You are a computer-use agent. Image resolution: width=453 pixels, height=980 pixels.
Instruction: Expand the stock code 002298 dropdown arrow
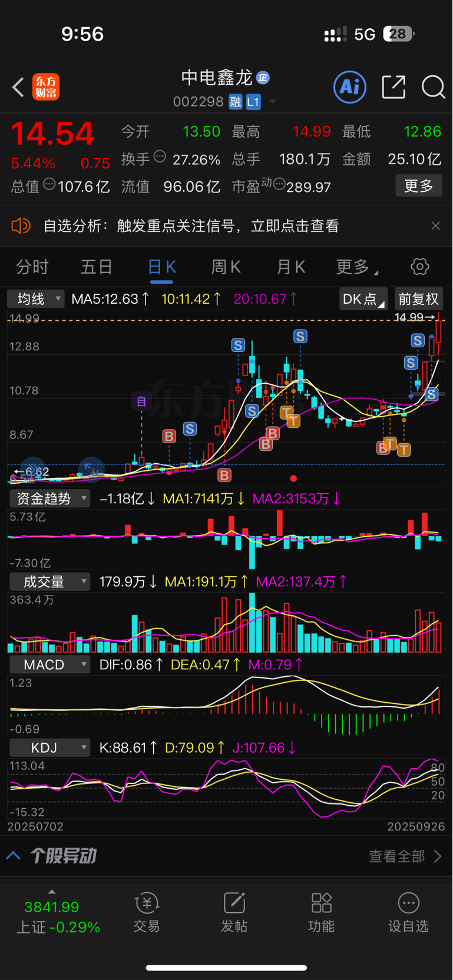(273, 102)
